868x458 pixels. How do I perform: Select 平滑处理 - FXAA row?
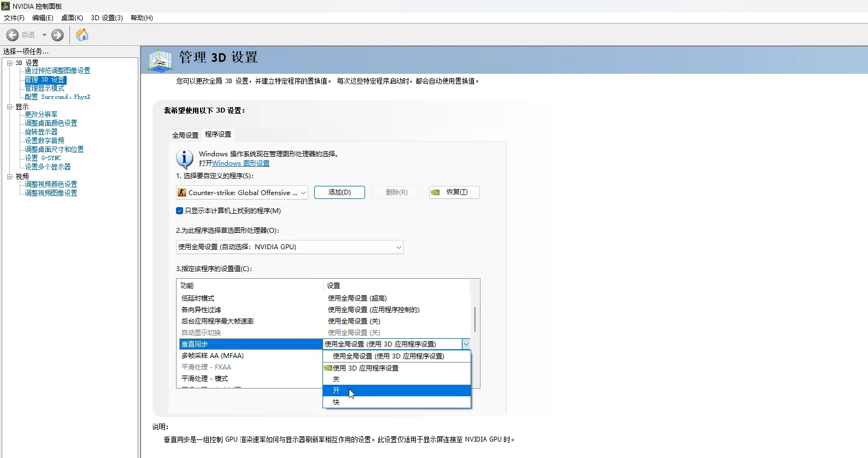251,367
